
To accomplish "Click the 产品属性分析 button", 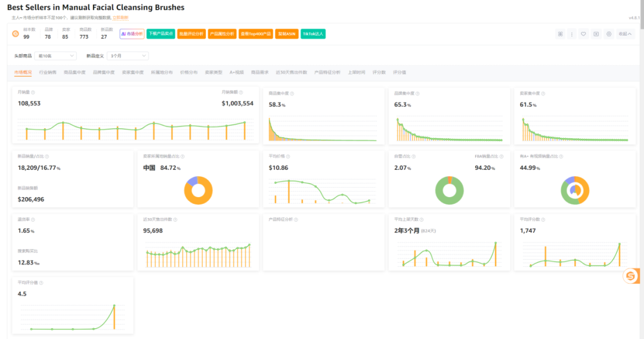I will [222, 33].
